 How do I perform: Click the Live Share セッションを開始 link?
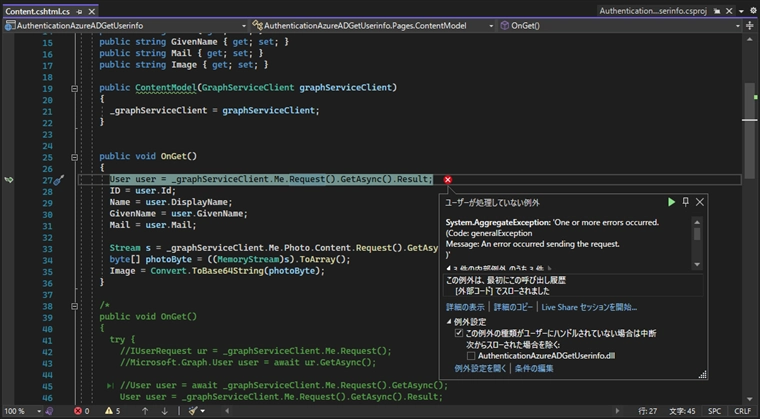coord(589,307)
